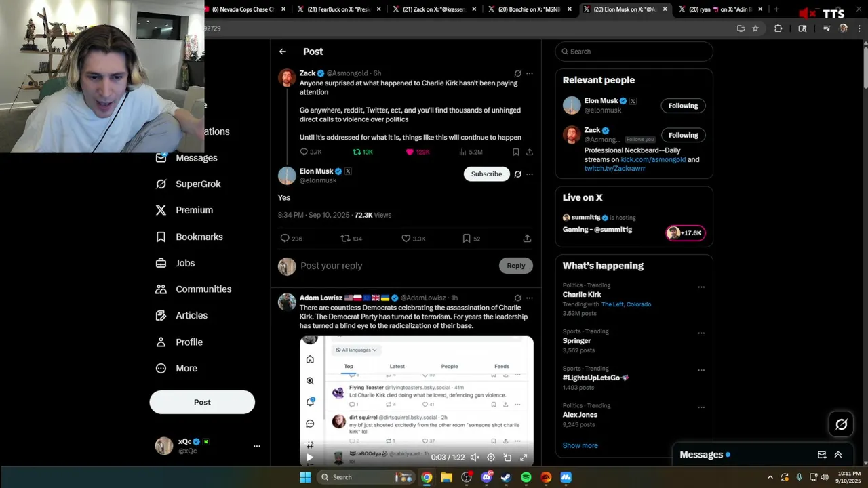Viewport: 868px width, 488px height.
Task: Open Bookmarks in sidebar
Action: coord(189,237)
